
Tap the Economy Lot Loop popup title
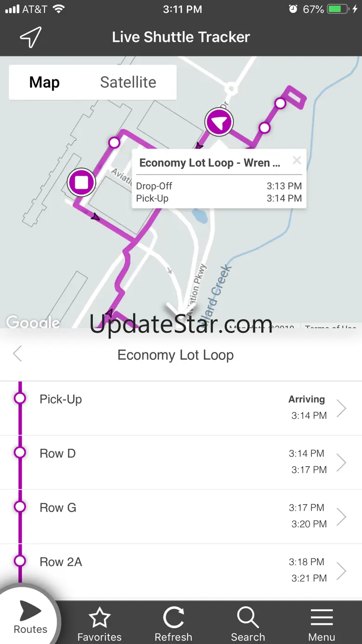[x=210, y=163]
